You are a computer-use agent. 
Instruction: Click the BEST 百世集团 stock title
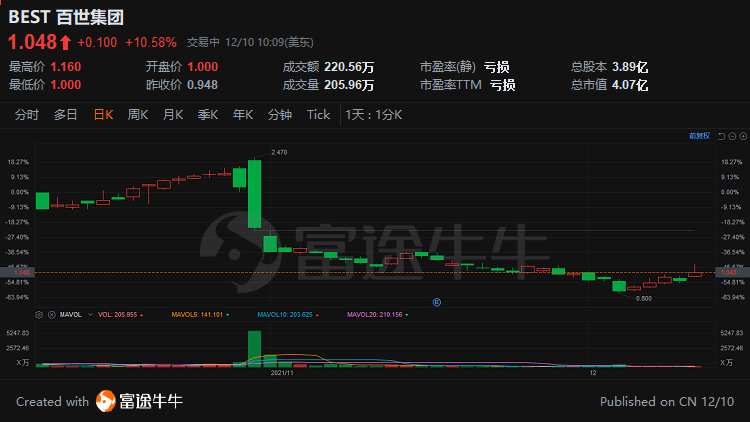tap(66, 17)
